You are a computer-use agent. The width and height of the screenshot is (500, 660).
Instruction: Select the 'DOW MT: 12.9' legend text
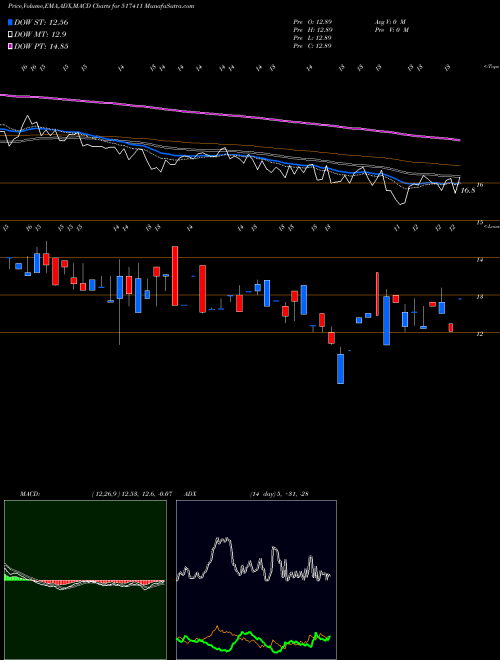point(40,35)
